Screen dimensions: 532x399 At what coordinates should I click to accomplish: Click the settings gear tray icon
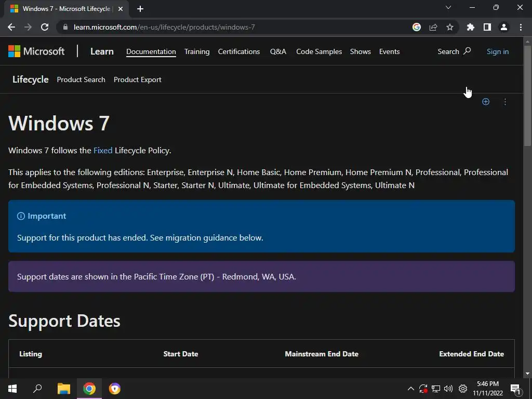[x=463, y=389]
